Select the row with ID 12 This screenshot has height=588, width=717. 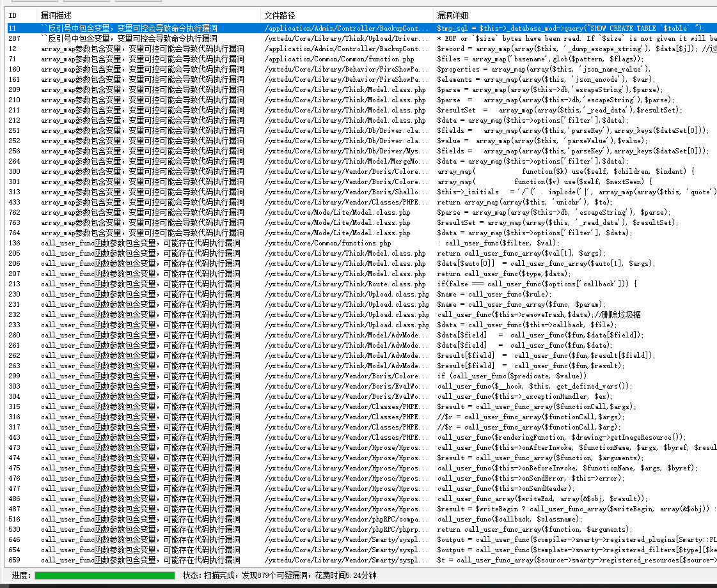[362, 49]
